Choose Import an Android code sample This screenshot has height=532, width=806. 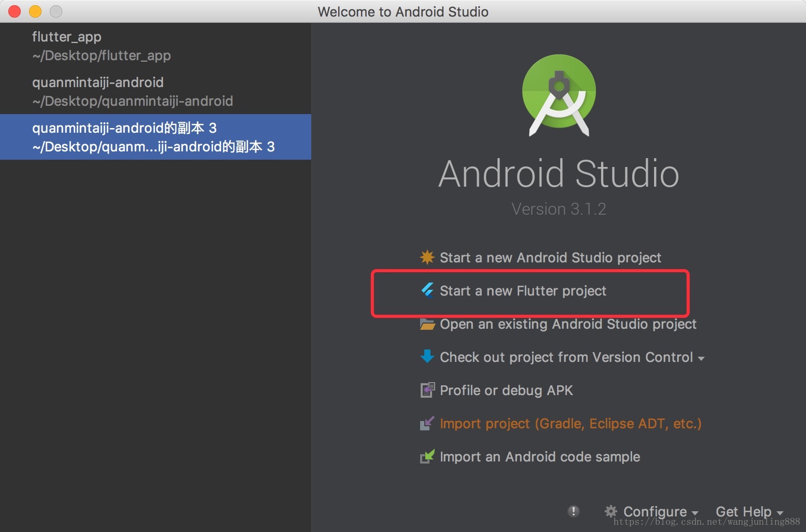point(540,457)
